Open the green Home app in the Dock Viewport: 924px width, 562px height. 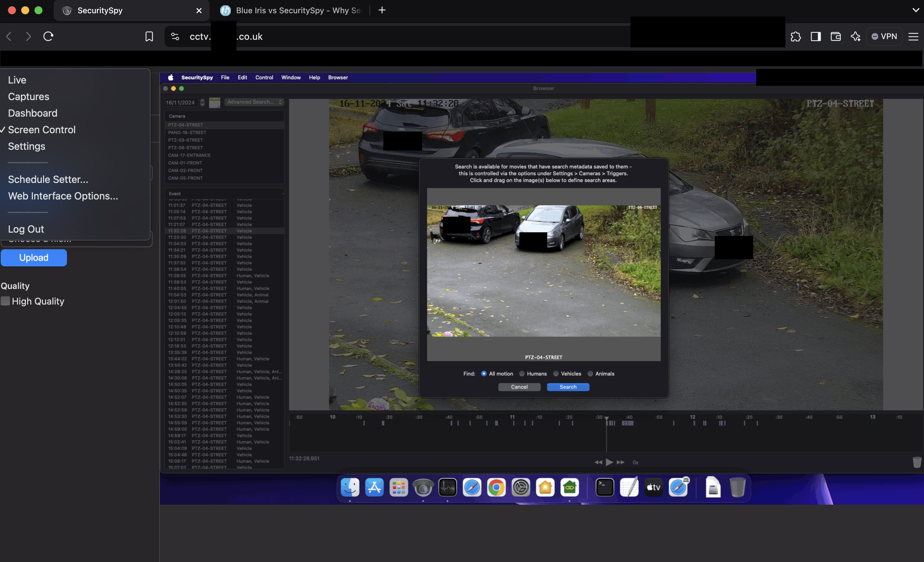click(570, 487)
